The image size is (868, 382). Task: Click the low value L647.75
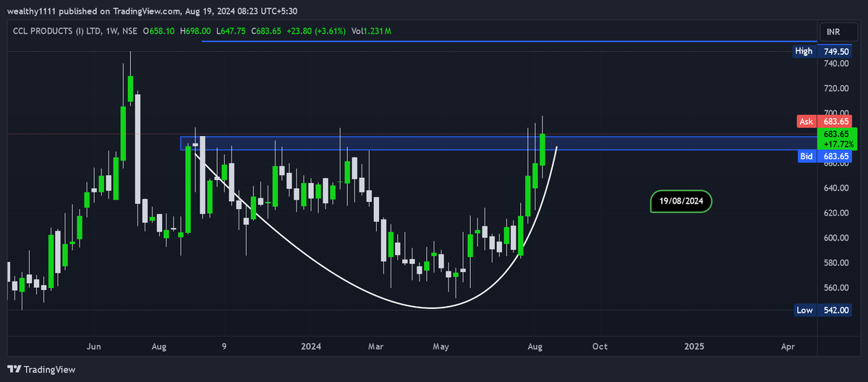coord(231,31)
